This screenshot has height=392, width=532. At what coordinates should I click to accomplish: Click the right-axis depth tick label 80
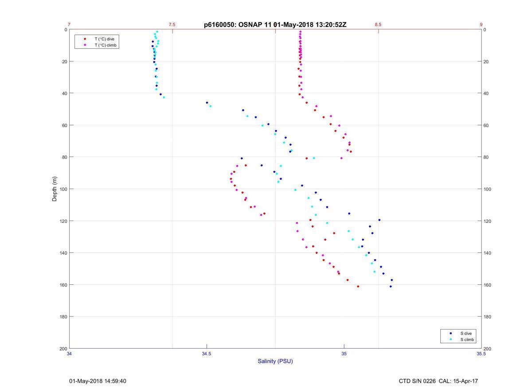486,157
